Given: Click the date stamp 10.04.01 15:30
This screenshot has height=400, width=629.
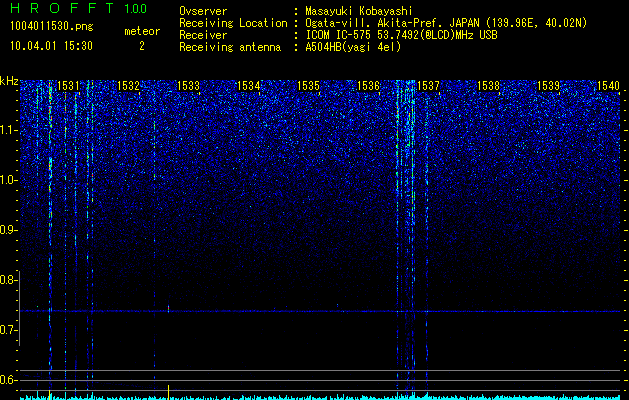Looking at the screenshot, I should click(x=51, y=46).
